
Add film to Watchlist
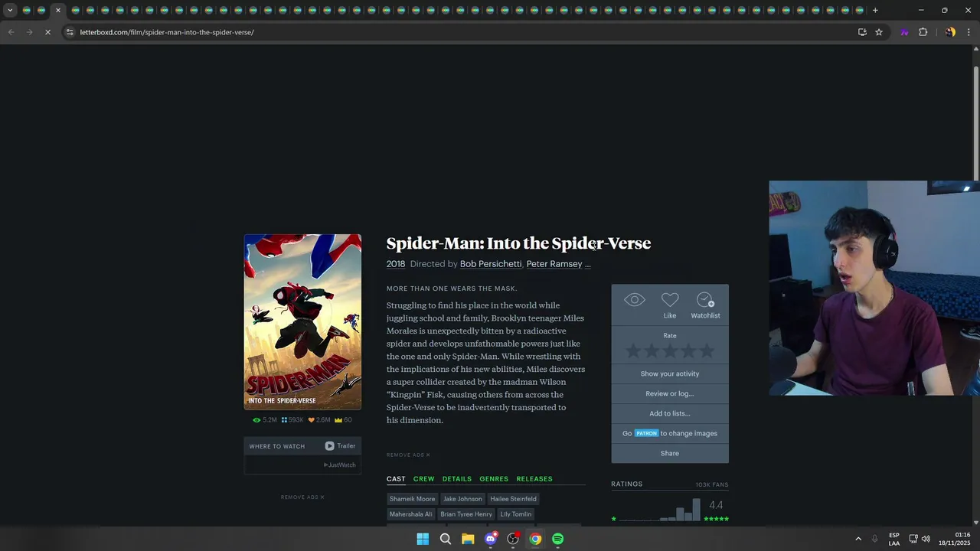pyautogui.click(x=705, y=305)
